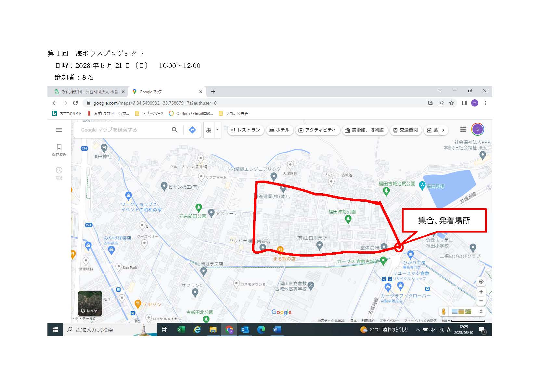Screen dimensions: 555x392
Task: Collapse the map imagery strip chevron
Action: [x=481, y=311]
